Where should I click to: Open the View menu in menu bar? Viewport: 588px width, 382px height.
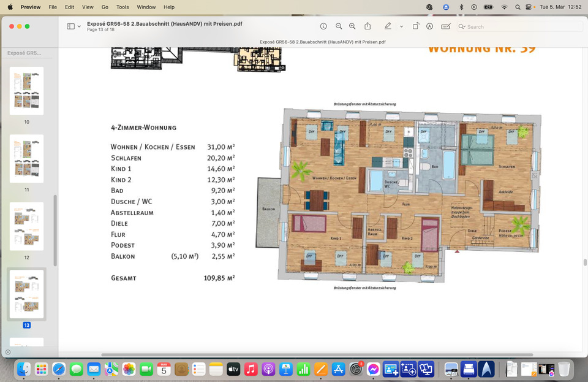[x=88, y=7]
